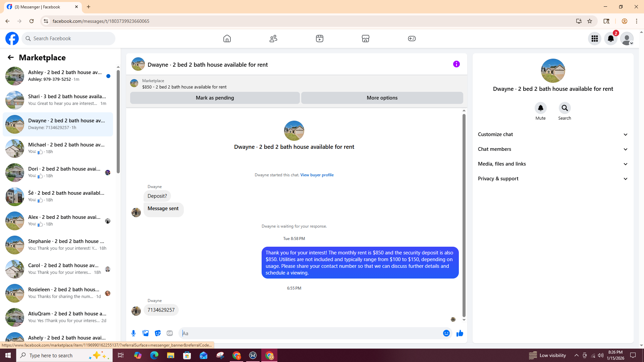Viewport: 644px width, 362px height.
Task: Open the Home tab
Action: pos(227,39)
